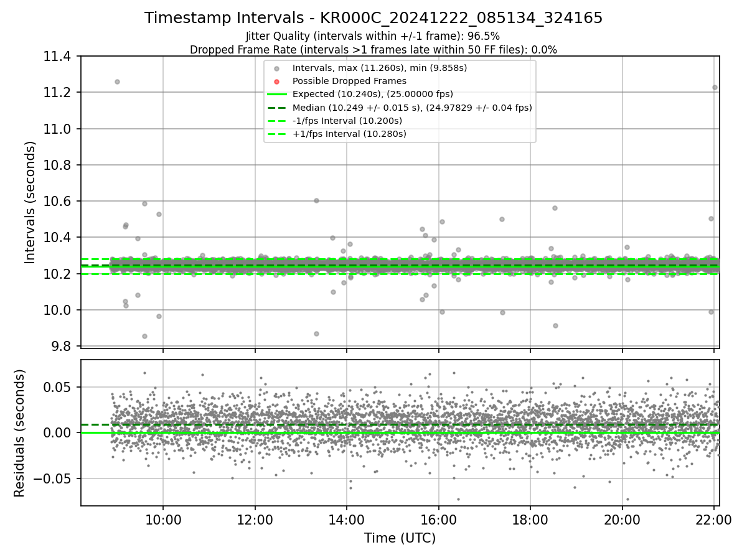Select the Dropped Frame Rate 0.0% subtitle

(x=374, y=49)
